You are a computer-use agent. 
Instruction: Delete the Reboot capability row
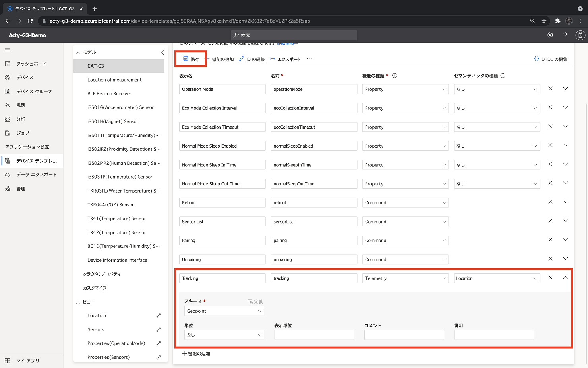[x=550, y=202]
